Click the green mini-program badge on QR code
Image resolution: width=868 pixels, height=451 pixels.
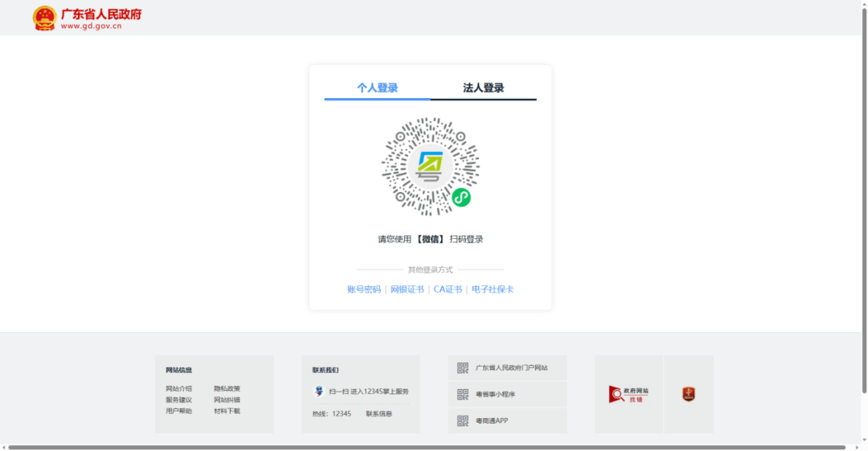coord(461,197)
